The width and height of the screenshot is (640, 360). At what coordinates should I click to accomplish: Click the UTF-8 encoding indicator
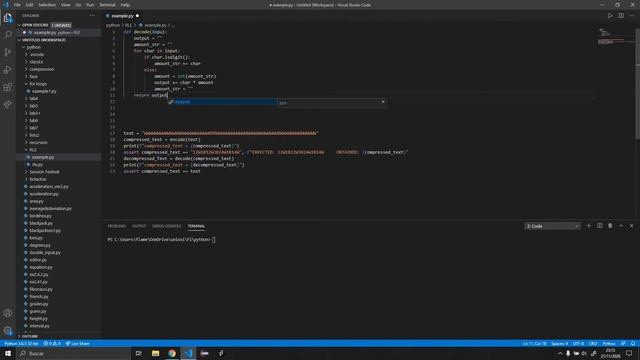(x=578, y=344)
